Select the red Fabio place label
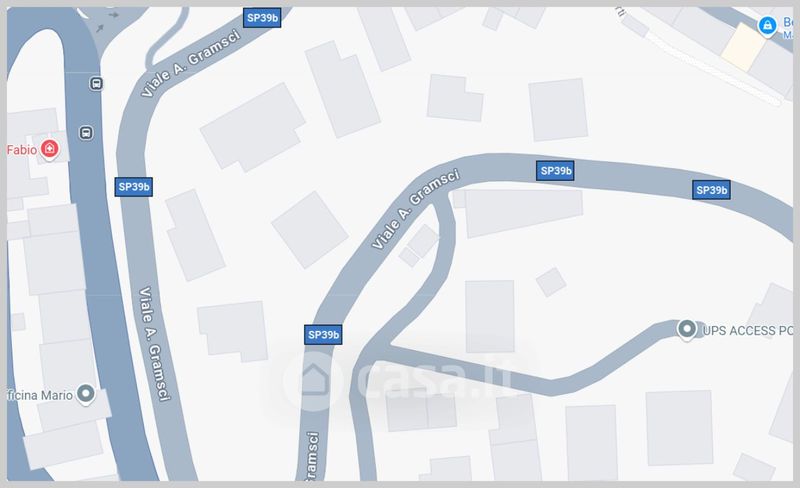 tap(22, 150)
